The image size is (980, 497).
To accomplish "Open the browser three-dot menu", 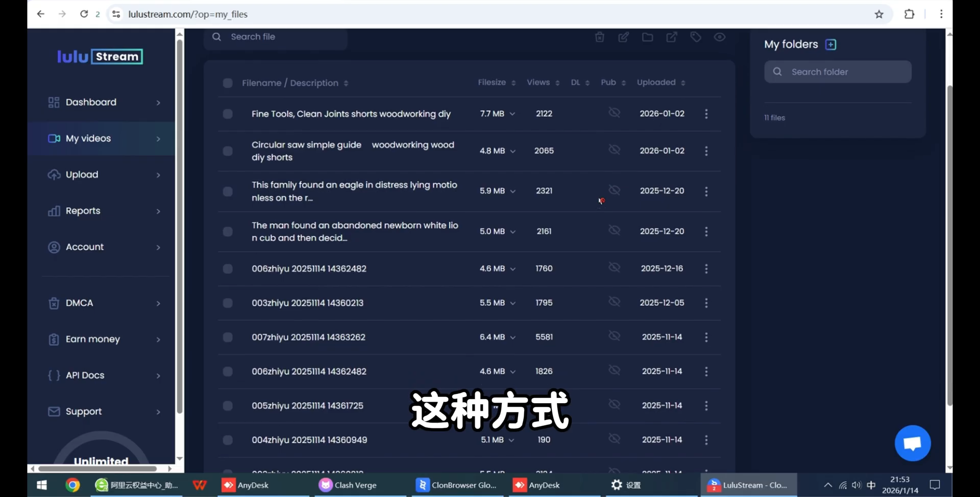I will tap(941, 14).
